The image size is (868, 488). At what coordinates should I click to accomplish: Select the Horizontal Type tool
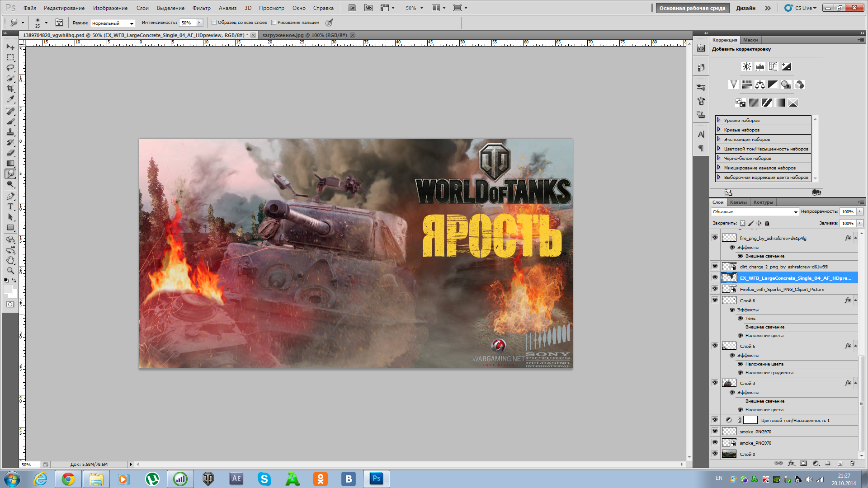pyautogui.click(x=10, y=206)
